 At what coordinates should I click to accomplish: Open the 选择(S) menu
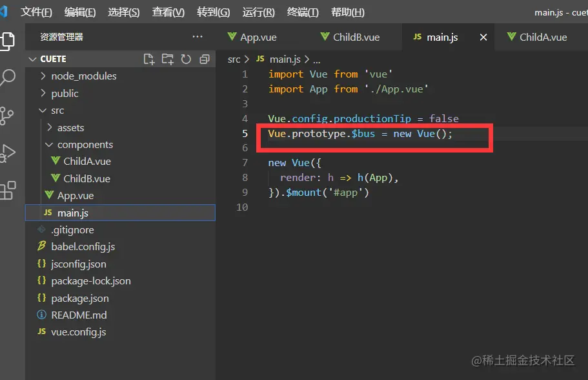pos(124,12)
